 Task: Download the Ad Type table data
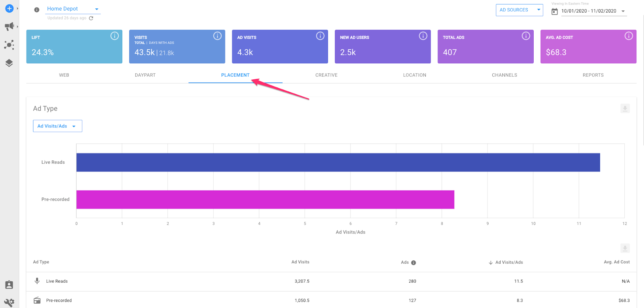coord(625,248)
